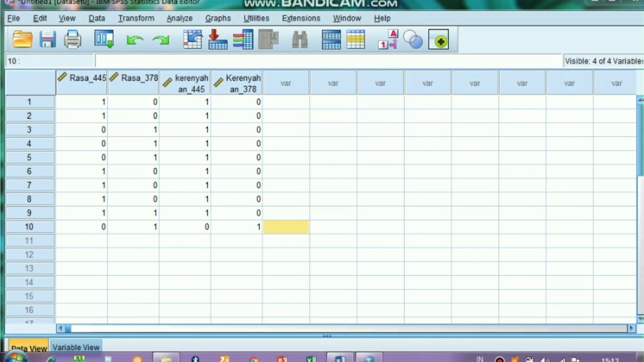This screenshot has height=362, width=644.
Task: Select row header 1
Action: tap(29, 102)
